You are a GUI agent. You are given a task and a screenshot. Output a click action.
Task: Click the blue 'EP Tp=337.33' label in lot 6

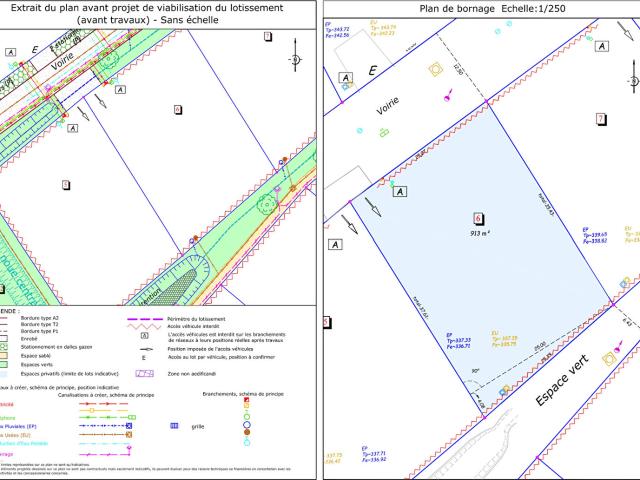click(x=458, y=340)
